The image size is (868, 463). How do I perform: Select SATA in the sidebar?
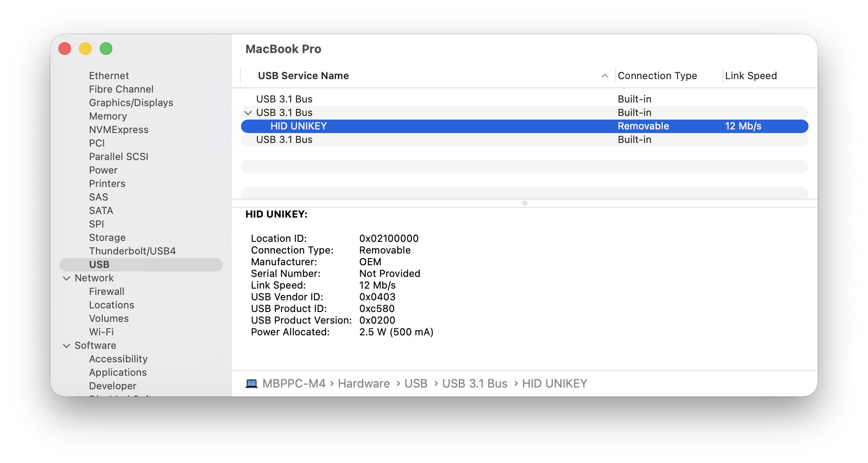click(101, 210)
